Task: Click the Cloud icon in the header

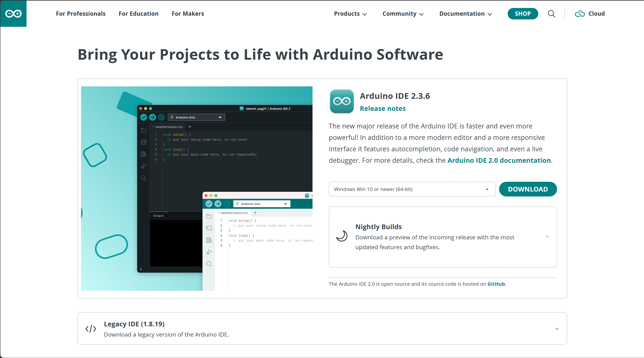Action: (579, 14)
